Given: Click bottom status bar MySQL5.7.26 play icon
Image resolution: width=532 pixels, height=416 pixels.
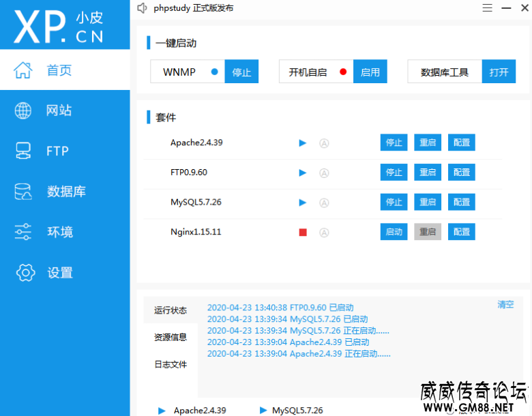Looking at the screenshot, I should pyautogui.click(x=263, y=411).
